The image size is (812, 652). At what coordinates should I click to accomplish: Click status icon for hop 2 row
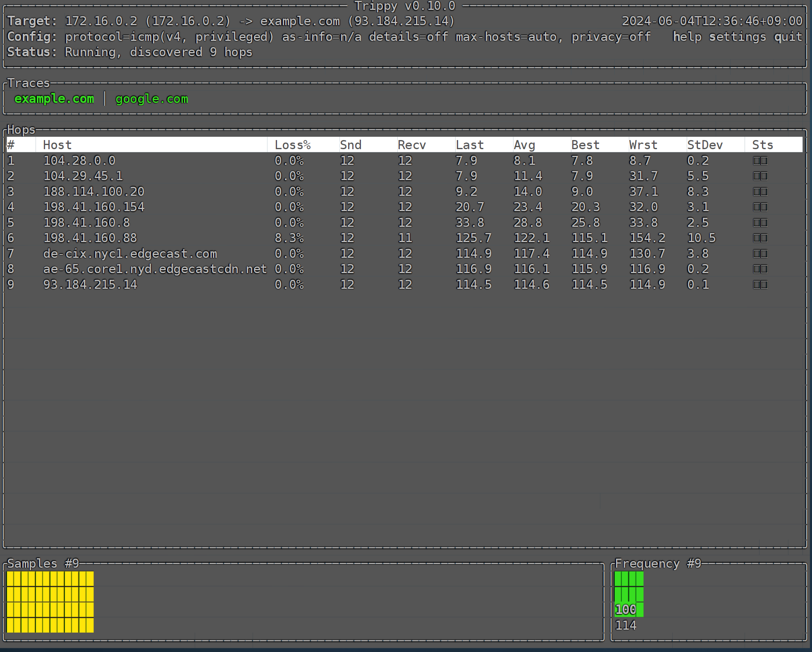[x=760, y=176]
